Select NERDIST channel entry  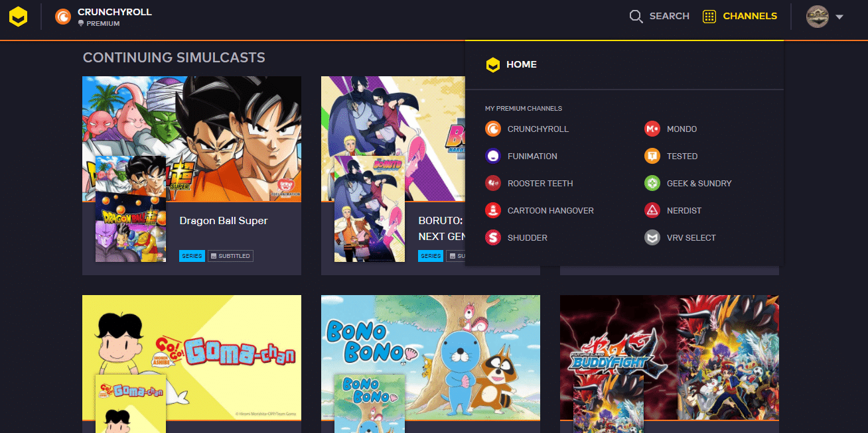point(684,210)
